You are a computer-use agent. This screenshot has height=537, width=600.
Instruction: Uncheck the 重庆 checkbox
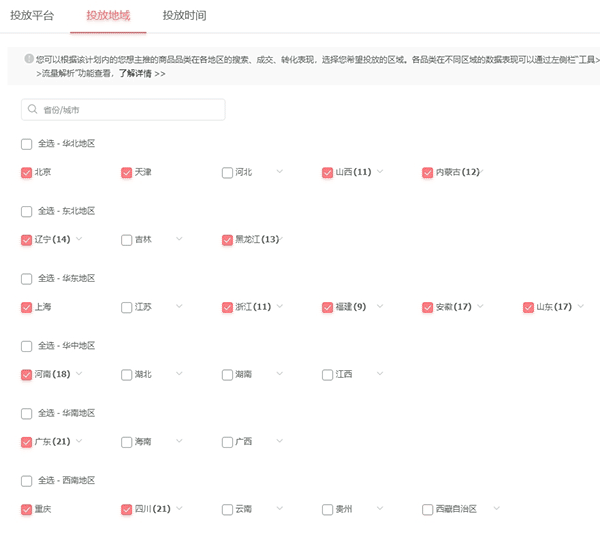coord(26,509)
